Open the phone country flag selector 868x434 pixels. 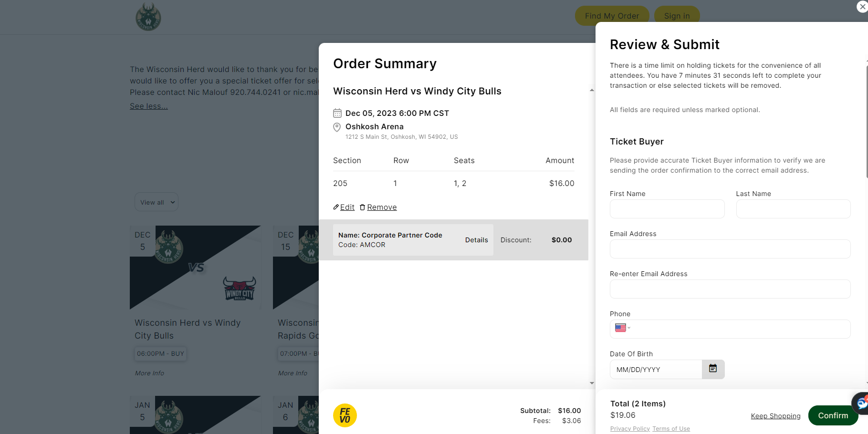(x=622, y=328)
